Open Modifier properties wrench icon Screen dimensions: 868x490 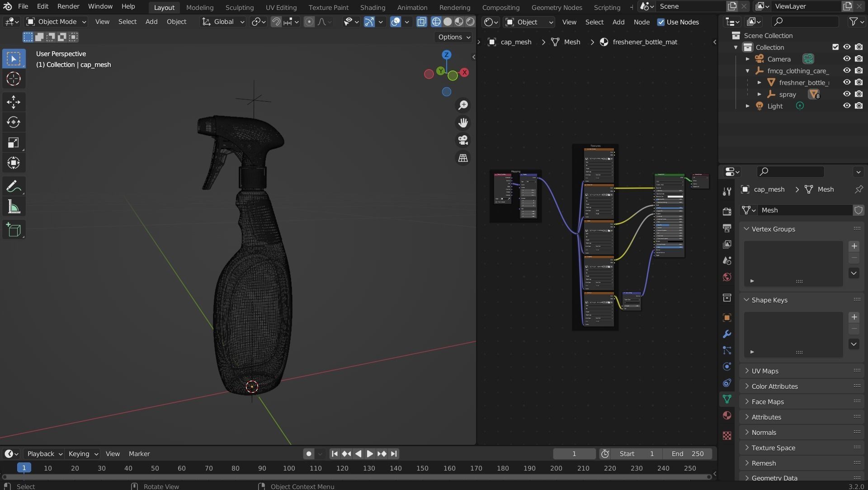[727, 334]
